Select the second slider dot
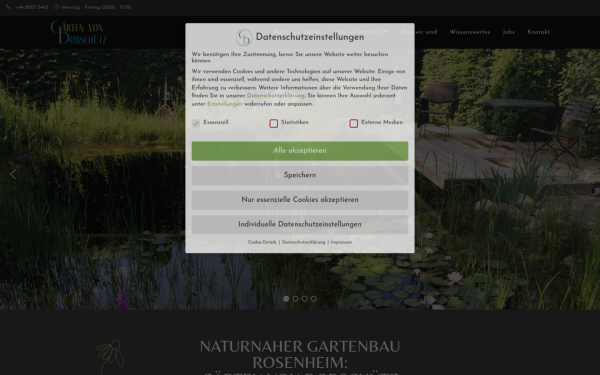This screenshot has width=600, height=375. point(295,299)
